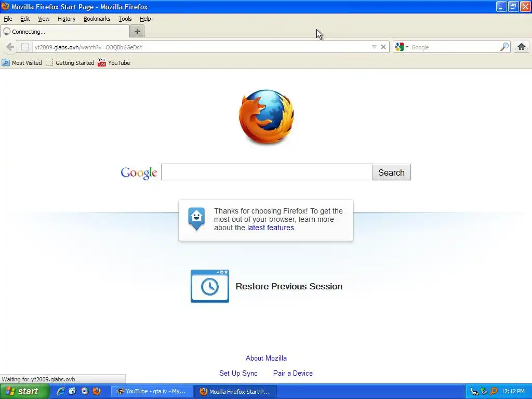Screen dimensions: 532x399
Task: Click the safely remove hardware tray icon
Action: 484,391
